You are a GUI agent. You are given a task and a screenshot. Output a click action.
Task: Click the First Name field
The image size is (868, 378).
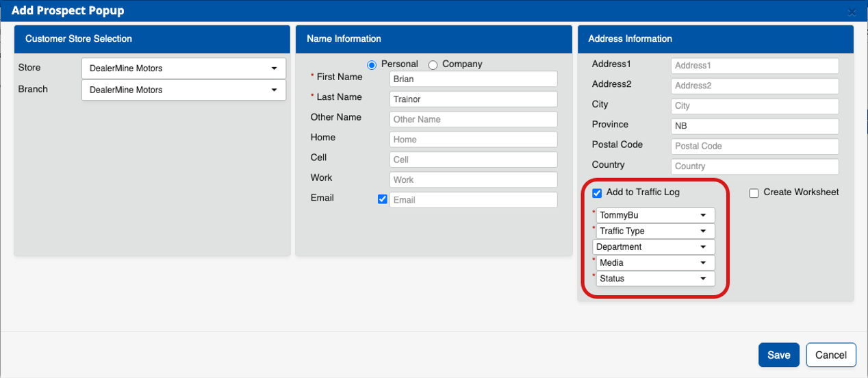[473, 79]
